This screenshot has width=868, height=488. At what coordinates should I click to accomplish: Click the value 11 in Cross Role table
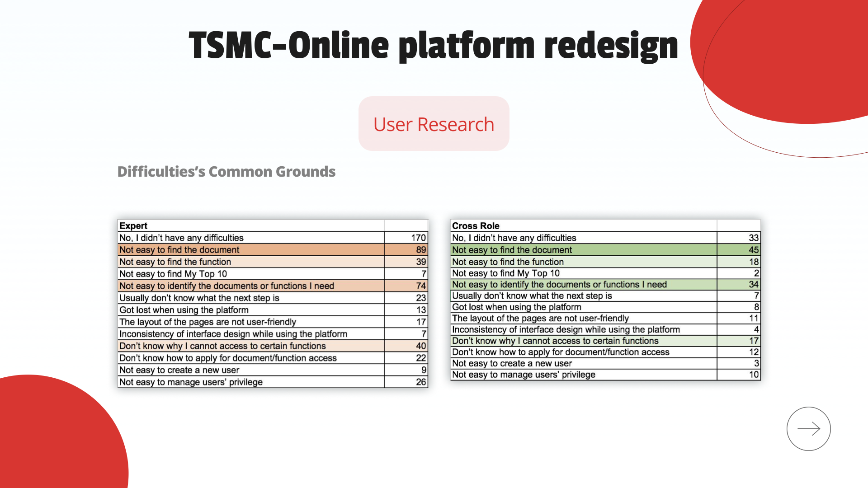click(x=754, y=318)
